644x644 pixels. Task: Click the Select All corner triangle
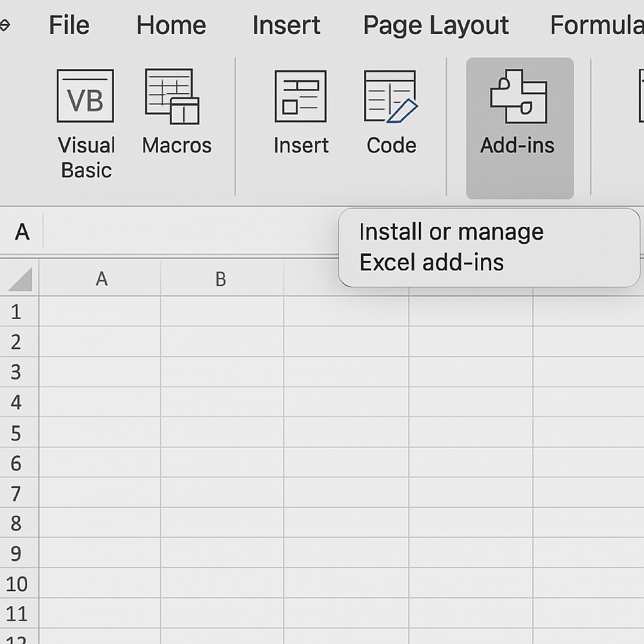coord(19,279)
